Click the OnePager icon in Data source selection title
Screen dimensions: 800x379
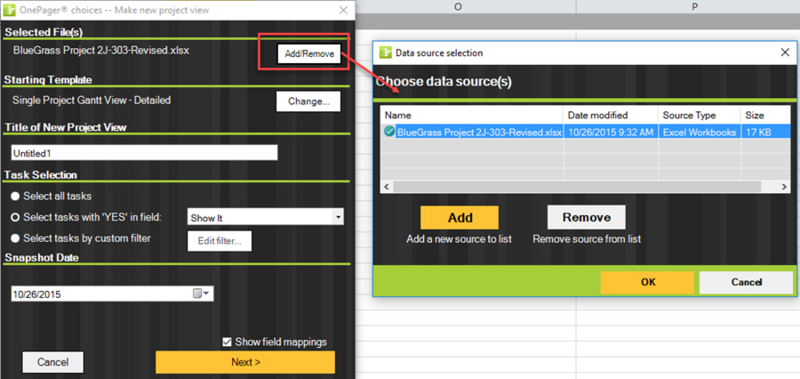pos(386,53)
